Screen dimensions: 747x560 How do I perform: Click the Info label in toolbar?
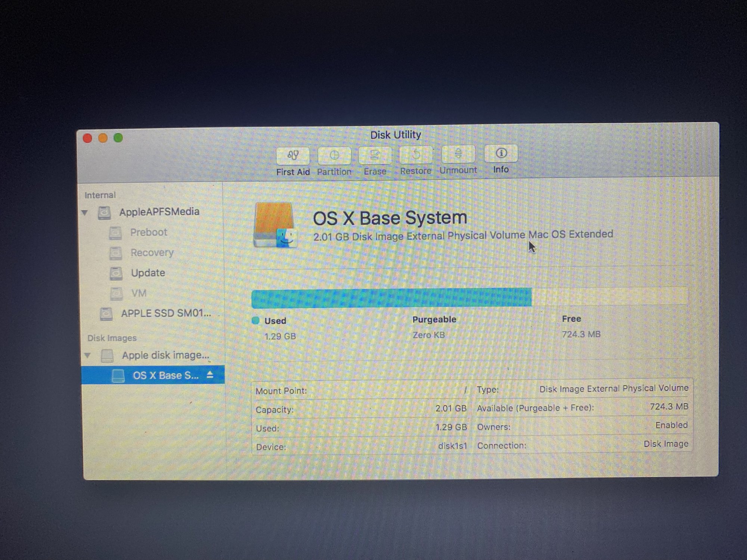(x=501, y=169)
